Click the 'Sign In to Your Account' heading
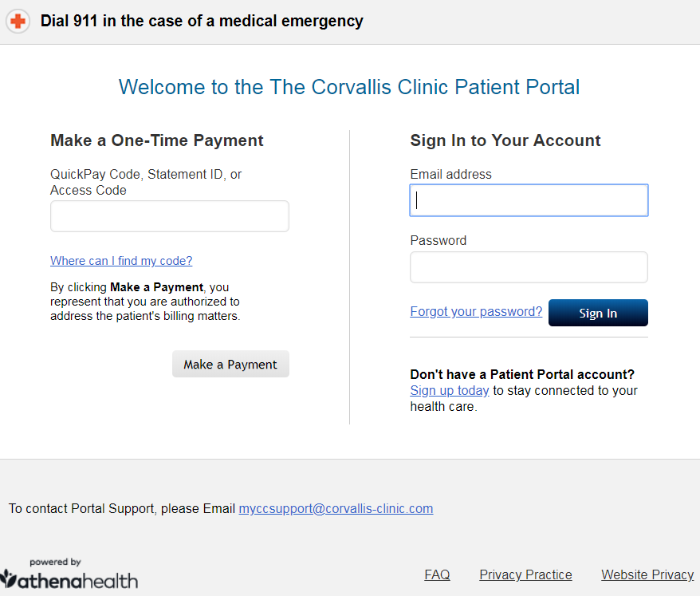Image resolution: width=700 pixels, height=596 pixels. point(505,140)
